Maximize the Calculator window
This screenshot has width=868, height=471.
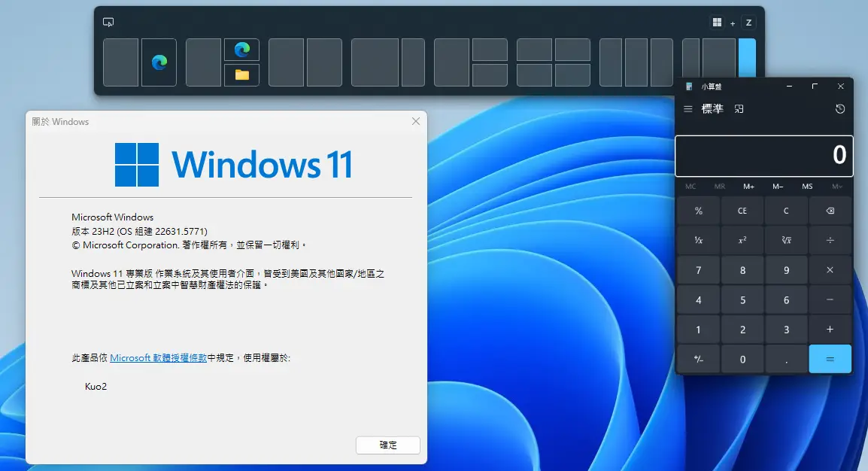815,87
